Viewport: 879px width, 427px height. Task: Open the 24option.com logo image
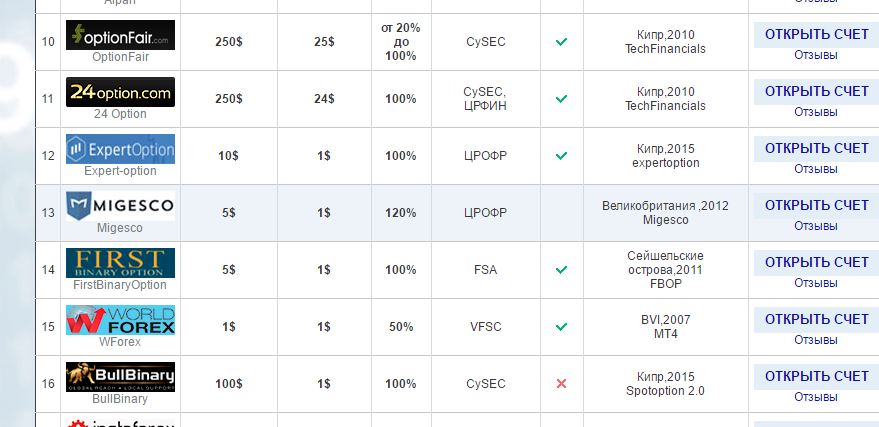point(121,92)
